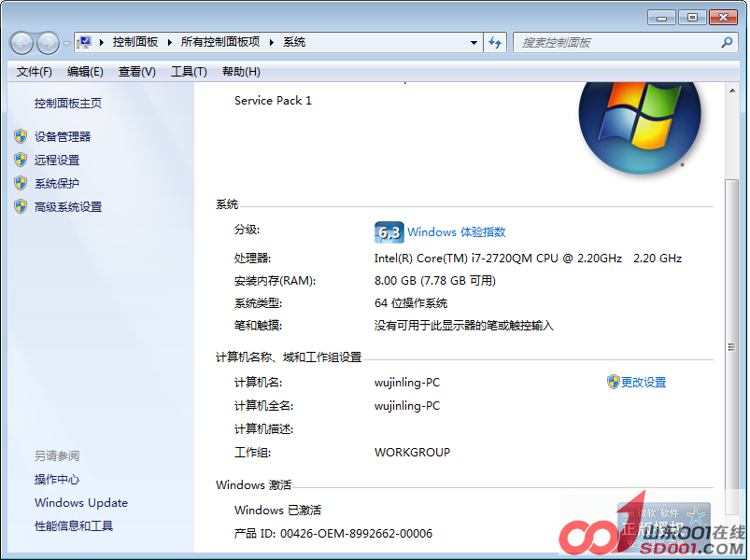
Task: Open the 系统保护 link in the sidebar
Action: pos(57,184)
